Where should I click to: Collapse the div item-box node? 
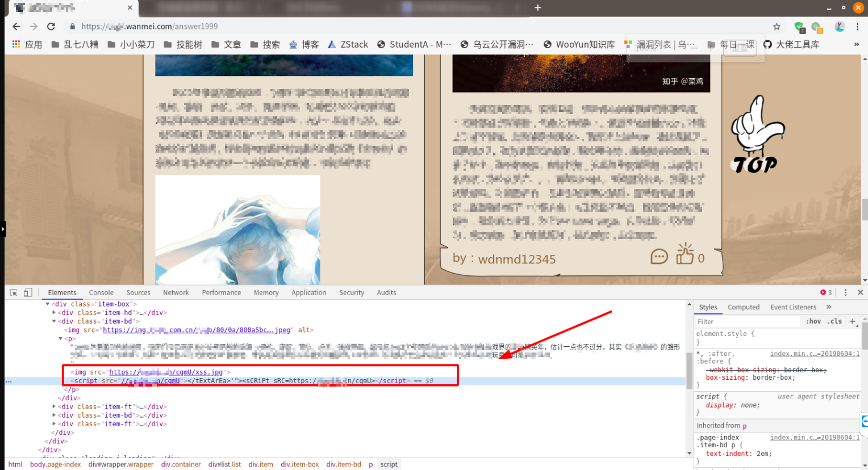click(x=48, y=304)
